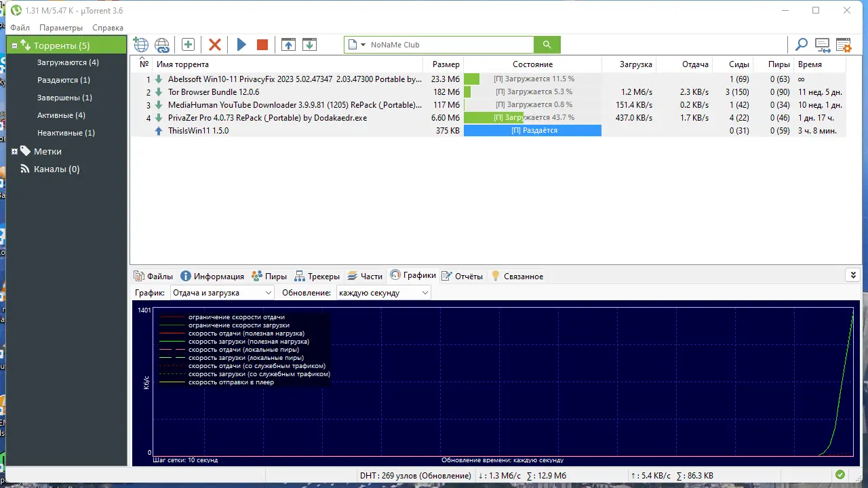Click the blue seeding arrow beside ThisIsWin11
The height and width of the screenshot is (488, 868).
point(159,131)
